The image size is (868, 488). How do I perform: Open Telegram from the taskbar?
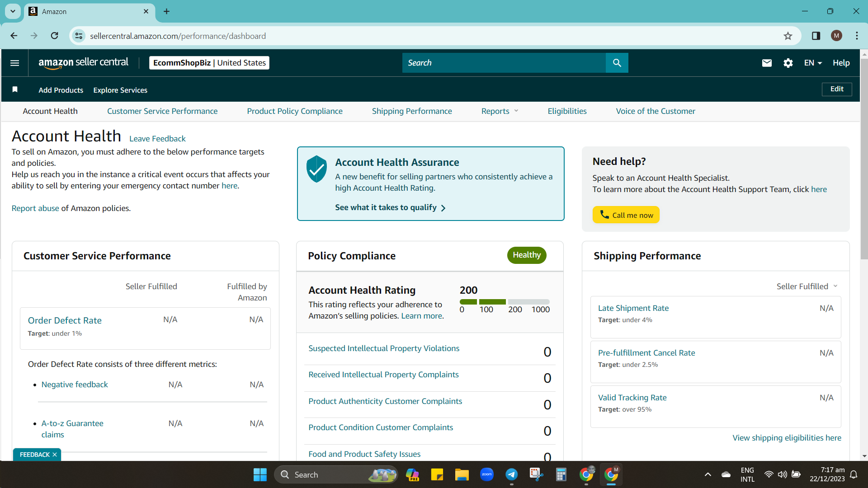pos(511,474)
